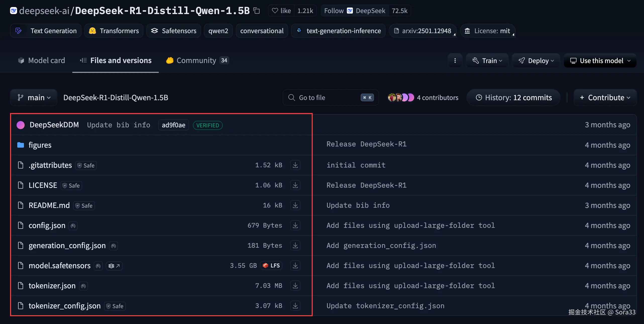
Task: Copy the model name to clipboard
Action: tap(256, 11)
